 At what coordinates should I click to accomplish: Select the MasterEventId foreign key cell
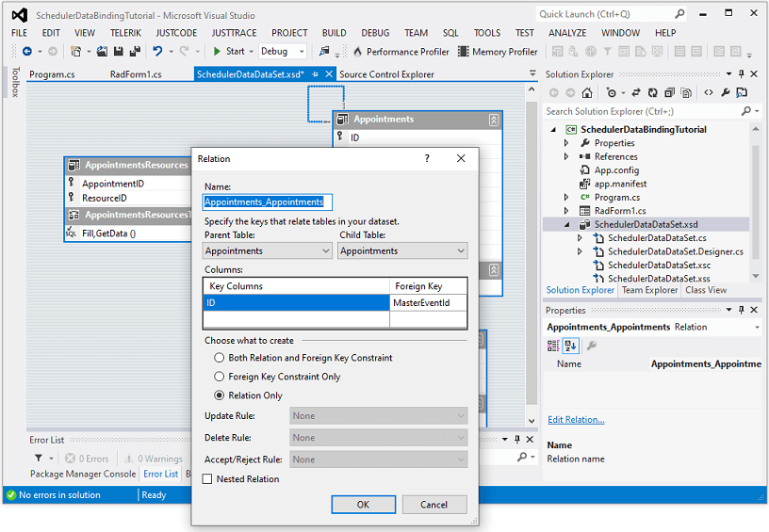(x=428, y=303)
